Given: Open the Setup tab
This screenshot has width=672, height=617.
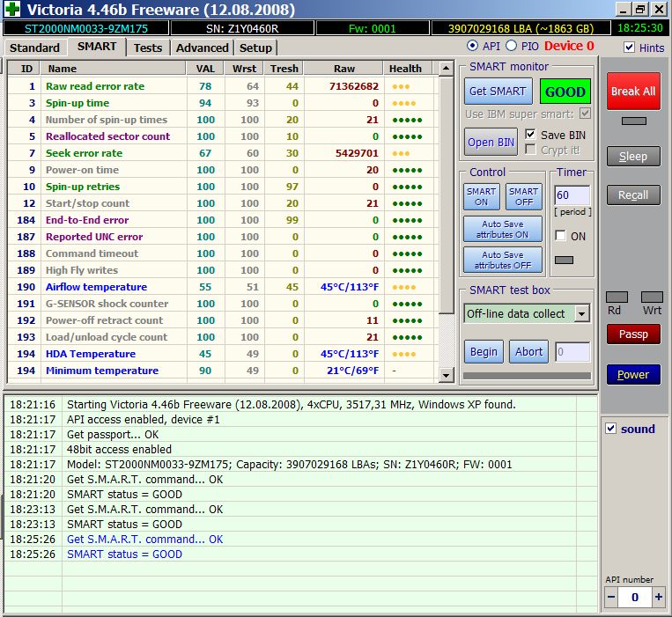Looking at the screenshot, I should click(x=255, y=48).
